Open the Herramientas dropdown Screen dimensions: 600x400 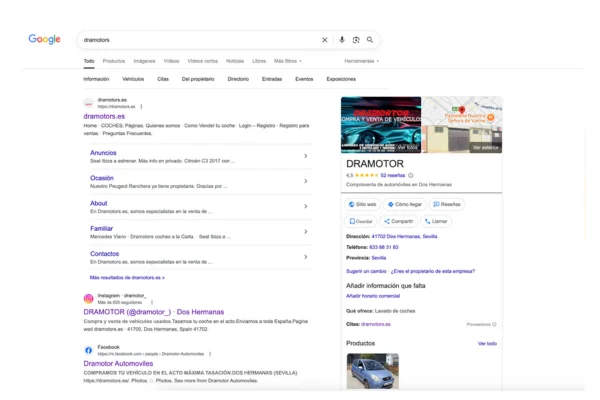(361, 61)
